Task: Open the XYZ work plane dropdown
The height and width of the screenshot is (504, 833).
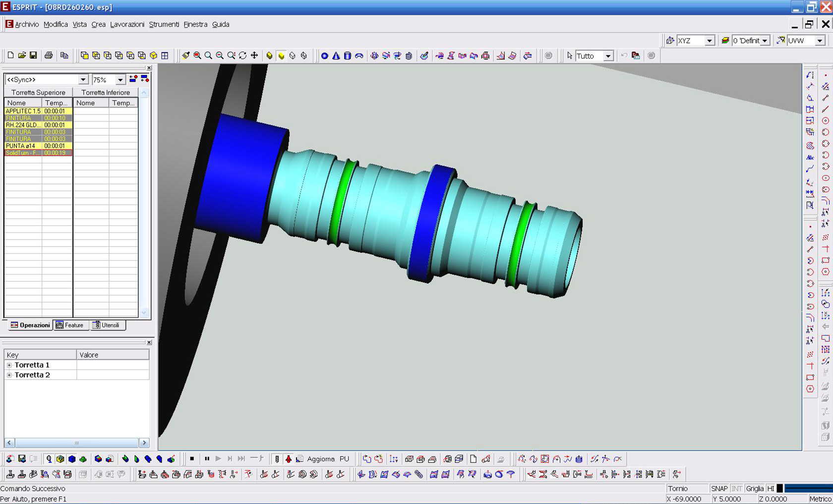Action: point(710,41)
